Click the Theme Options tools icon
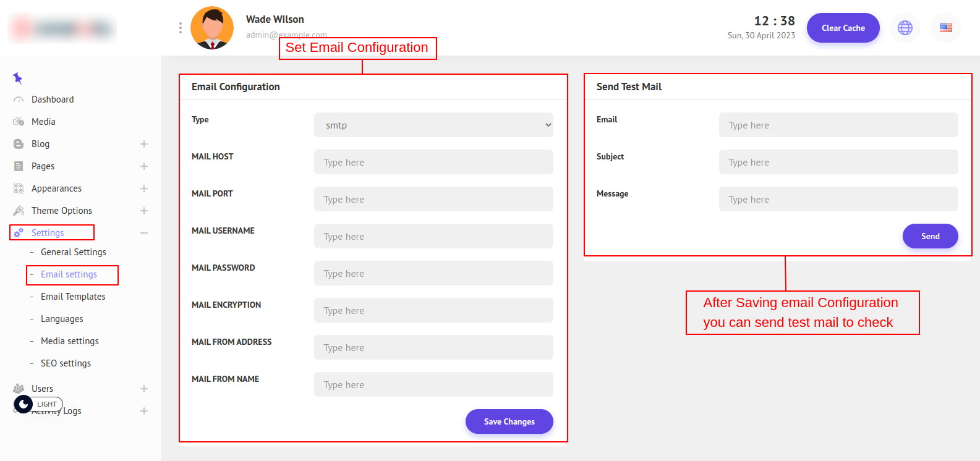 tap(19, 211)
